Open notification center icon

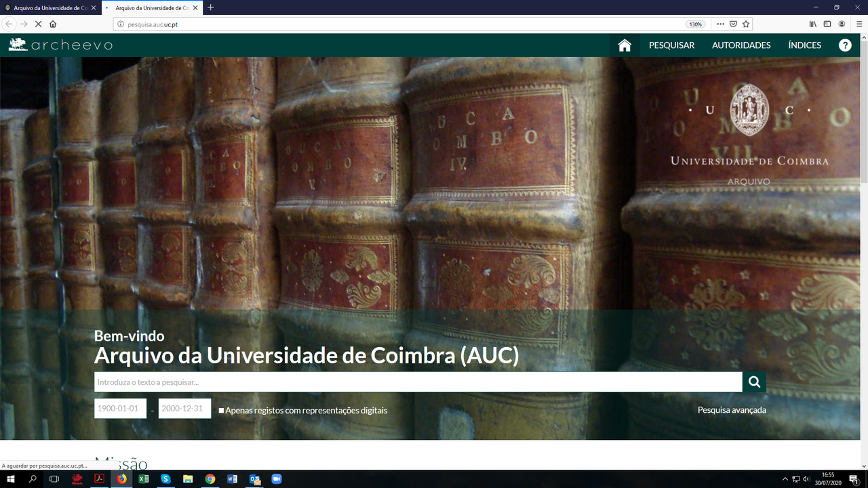pyautogui.click(x=854, y=479)
